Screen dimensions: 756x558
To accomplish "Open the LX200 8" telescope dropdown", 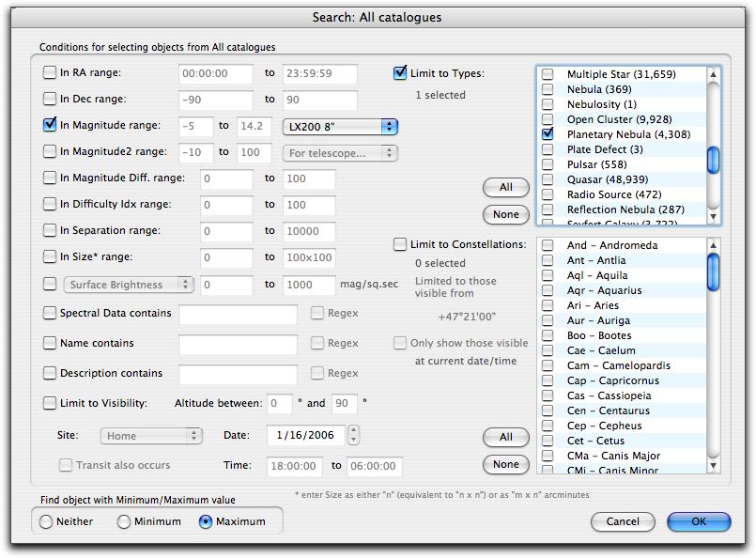I will click(x=340, y=126).
